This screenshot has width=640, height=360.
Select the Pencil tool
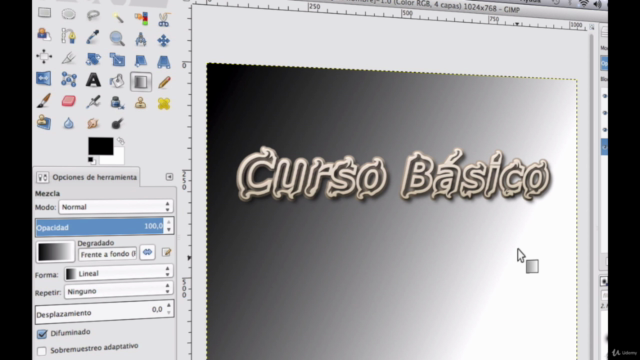pos(164,82)
